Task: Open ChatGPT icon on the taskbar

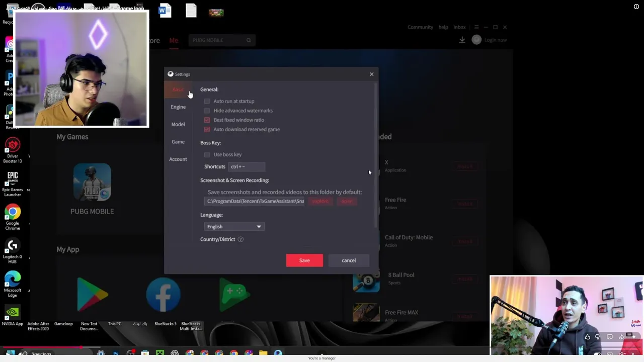Action: [175, 353]
